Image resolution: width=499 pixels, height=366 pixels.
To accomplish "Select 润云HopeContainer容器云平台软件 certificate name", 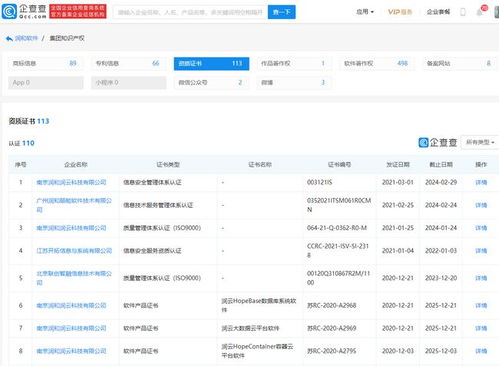I will (x=257, y=351).
